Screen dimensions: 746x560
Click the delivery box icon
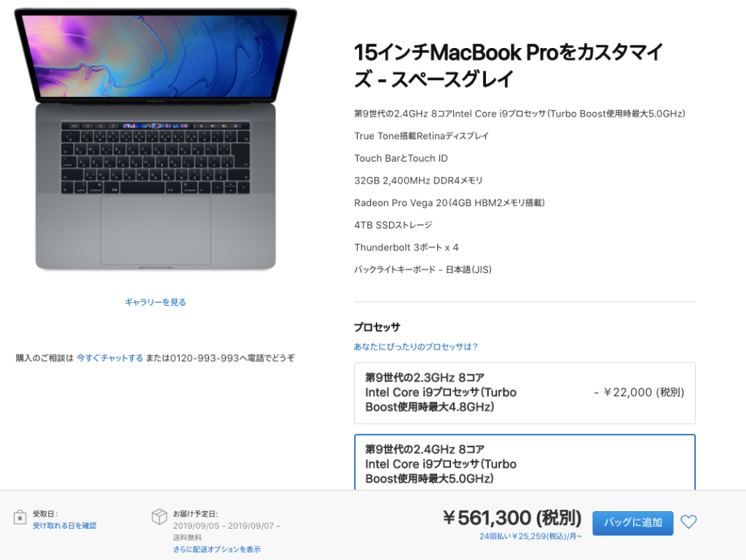pyautogui.click(x=160, y=517)
